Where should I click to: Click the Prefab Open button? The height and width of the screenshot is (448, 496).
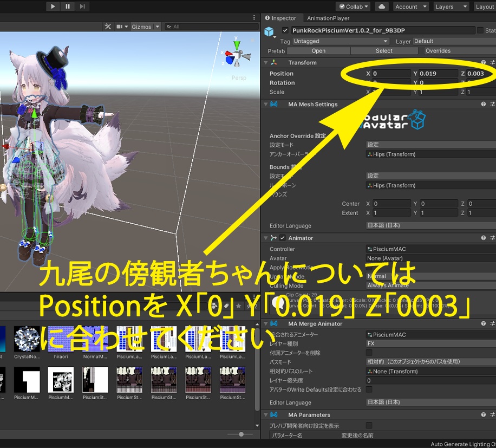(x=318, y=51)
